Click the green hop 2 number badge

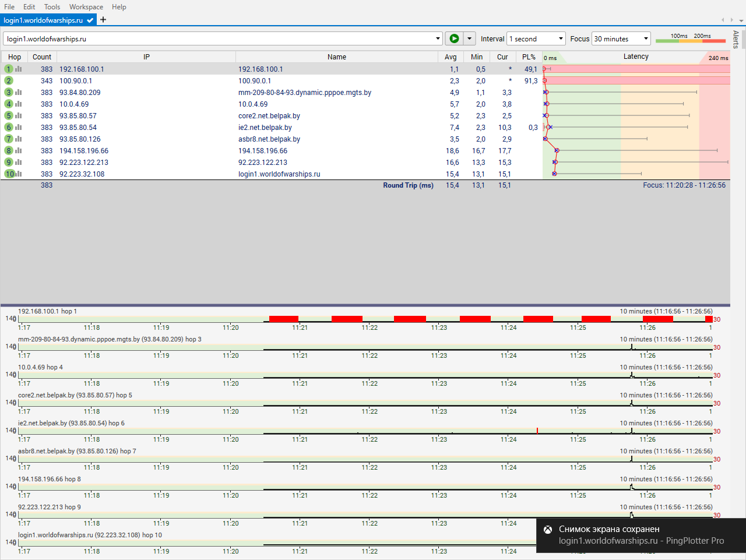pyautogui.click(x=9, y=80)
